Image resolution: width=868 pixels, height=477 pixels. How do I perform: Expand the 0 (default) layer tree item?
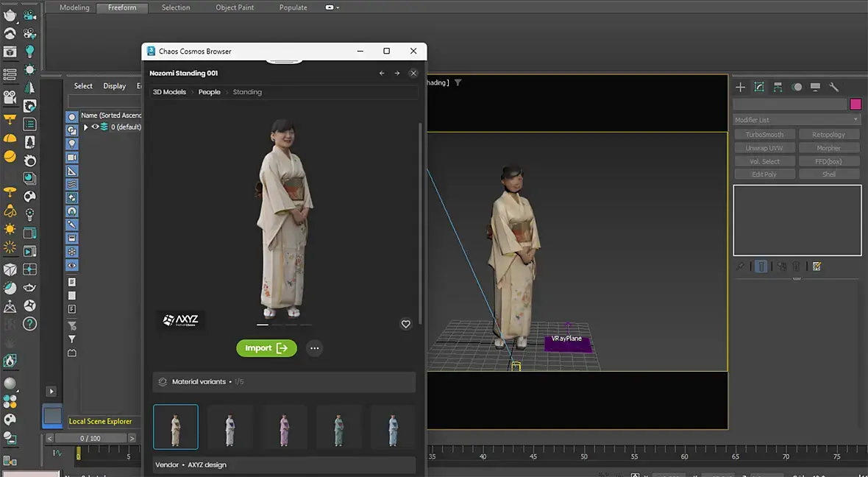(x=86, y=127)
